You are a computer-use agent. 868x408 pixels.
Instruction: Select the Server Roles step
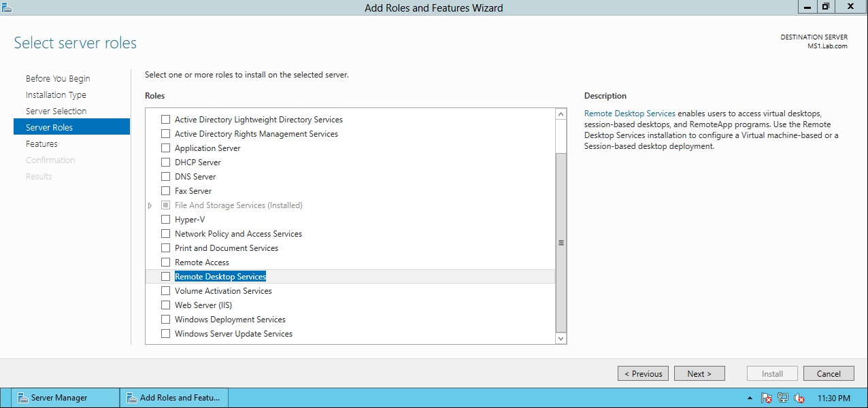pyautogui.click(x=71, y=127)
